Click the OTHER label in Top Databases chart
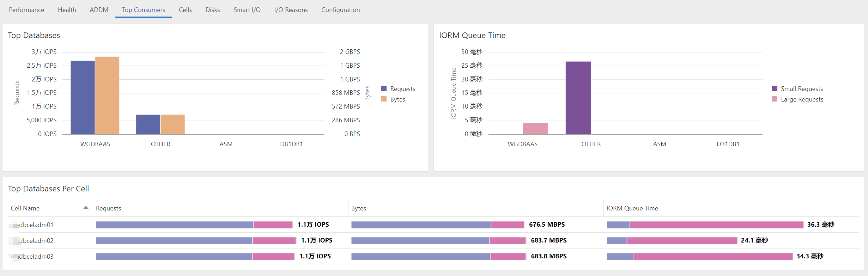 pos(160,144)
